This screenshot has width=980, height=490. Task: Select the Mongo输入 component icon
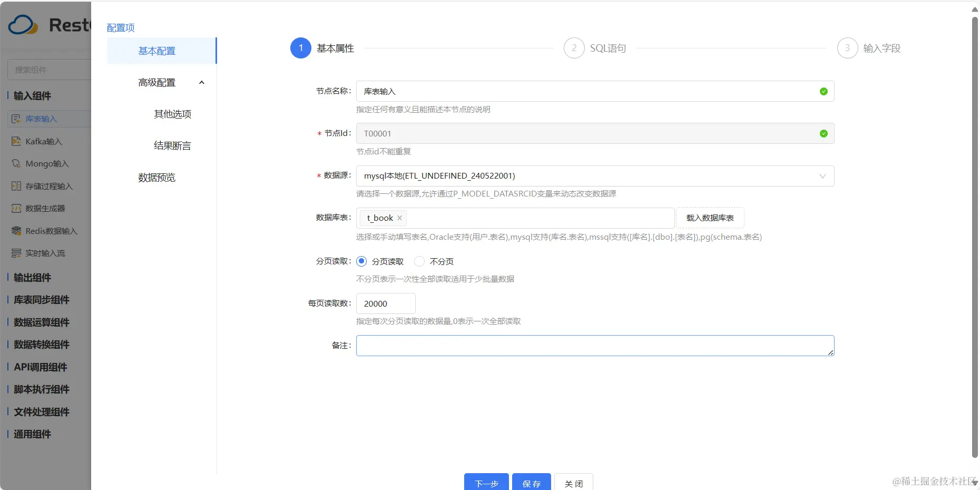coord(16,164)
